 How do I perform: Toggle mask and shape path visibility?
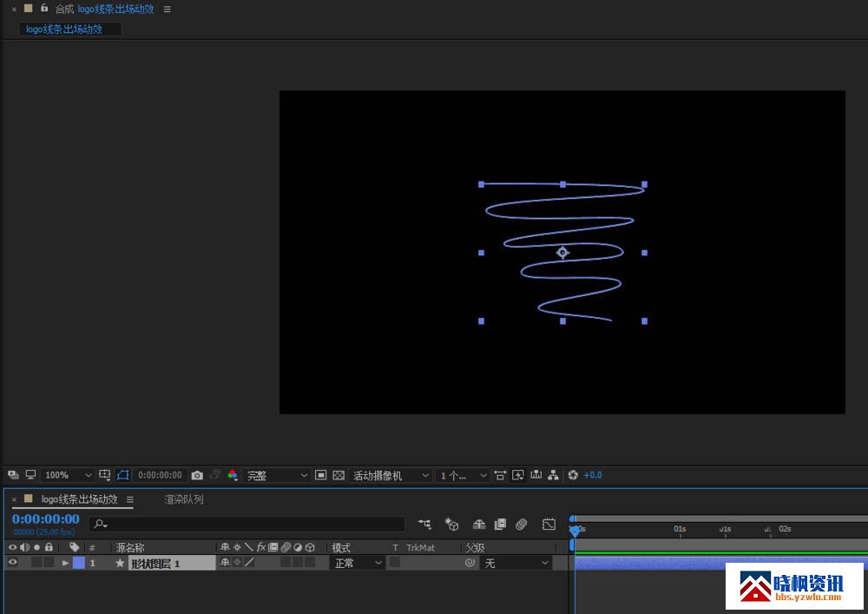click(x=123, y=475)
